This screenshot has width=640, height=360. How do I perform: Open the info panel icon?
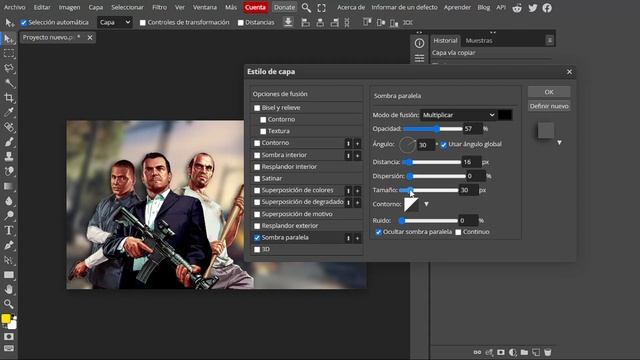419,43
